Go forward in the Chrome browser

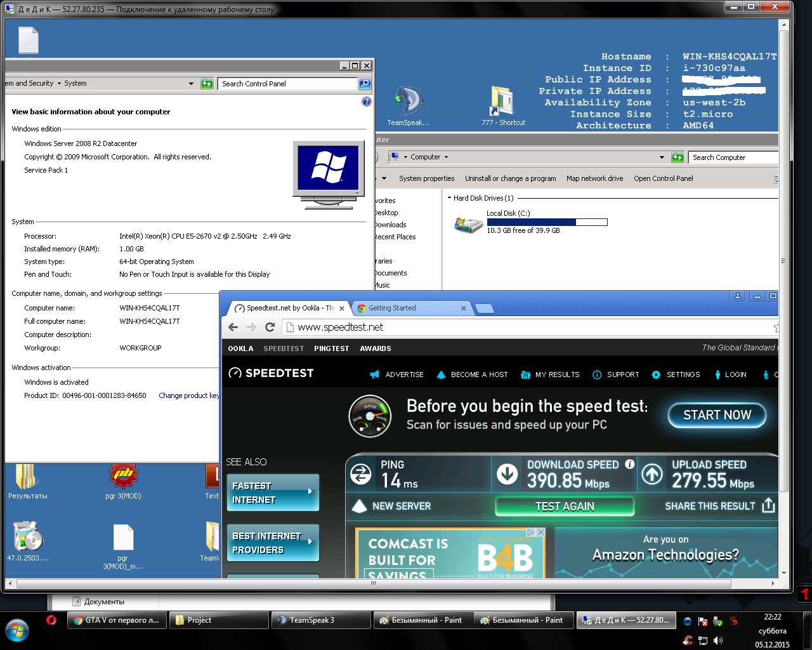(x=251, y=327)
